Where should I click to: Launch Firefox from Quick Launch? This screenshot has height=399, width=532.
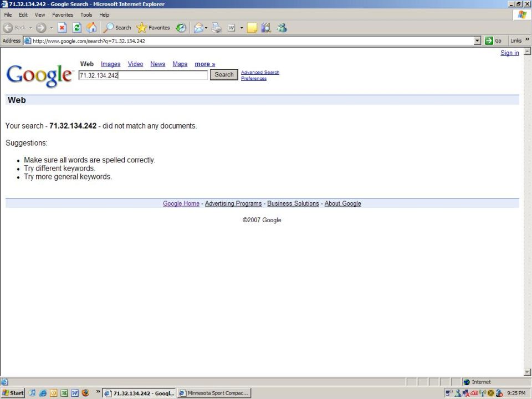point(85,393)
